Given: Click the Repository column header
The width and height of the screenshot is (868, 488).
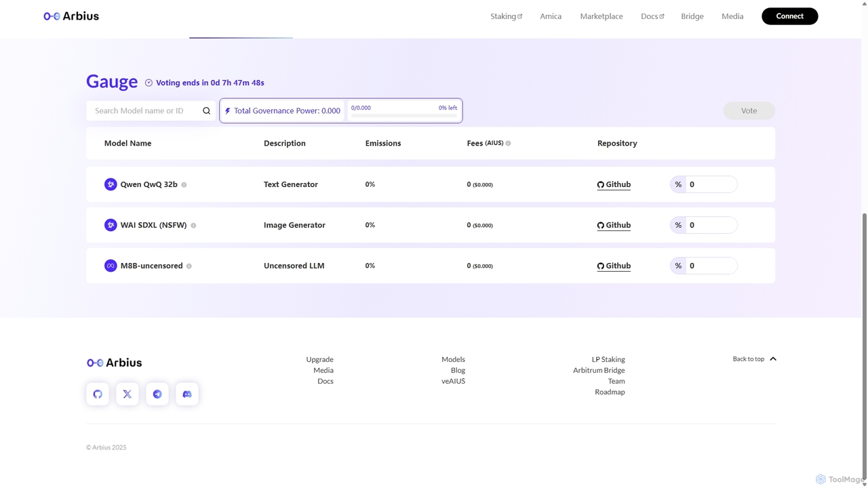Looking at the screenshot, I should point(617,144).
